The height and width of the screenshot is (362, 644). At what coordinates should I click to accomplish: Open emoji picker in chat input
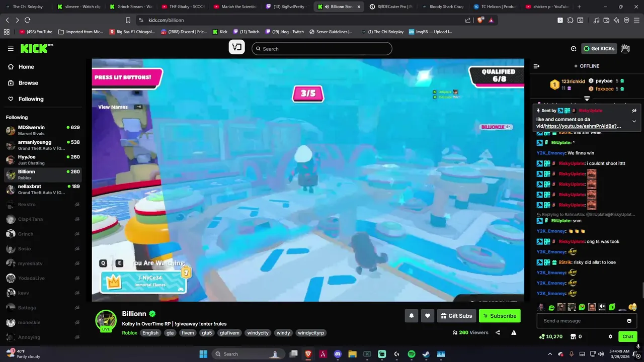click(x=629, y=321)
